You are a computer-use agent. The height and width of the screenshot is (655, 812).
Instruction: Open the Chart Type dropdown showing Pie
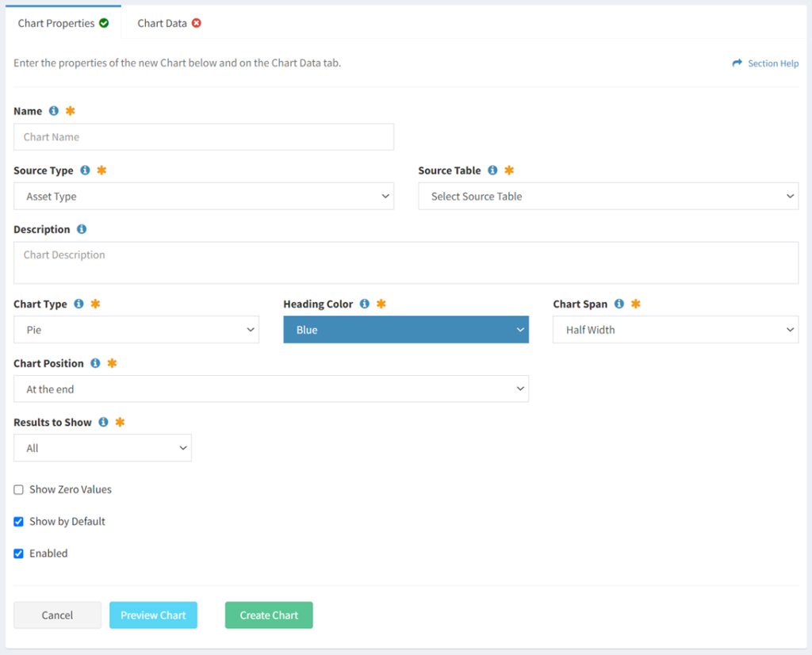136,329
